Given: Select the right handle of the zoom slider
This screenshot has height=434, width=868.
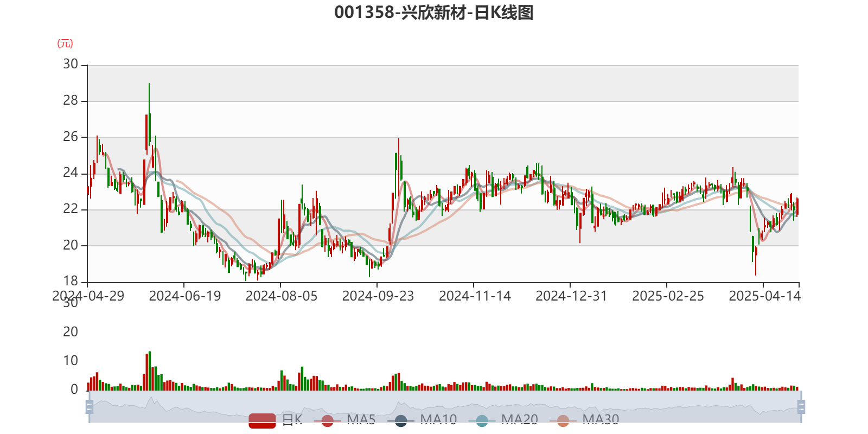Looking at the screenshot, I should (801, 407).
